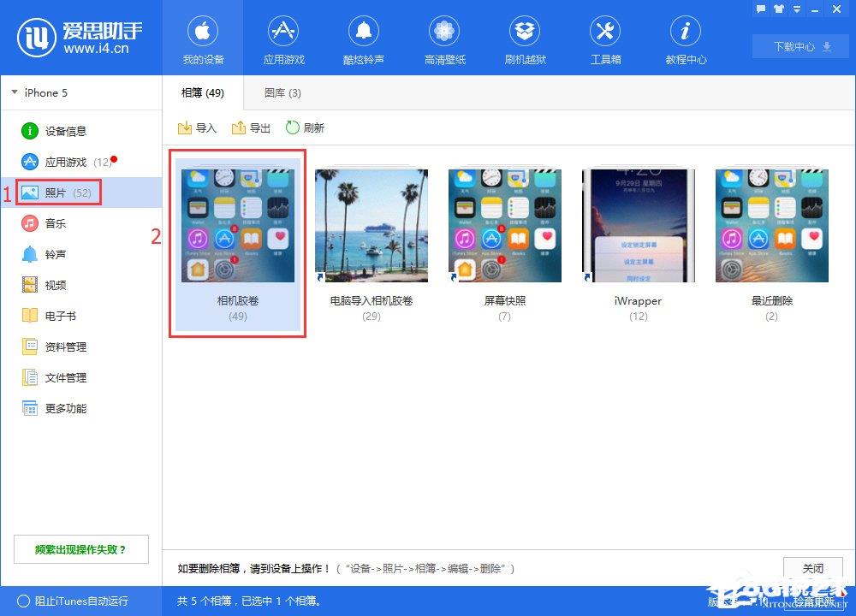Image resolution: width=856 pixels, height=616 pixels.
Task: Open the 工具箱 toolbox section
Action: (605, 39)
